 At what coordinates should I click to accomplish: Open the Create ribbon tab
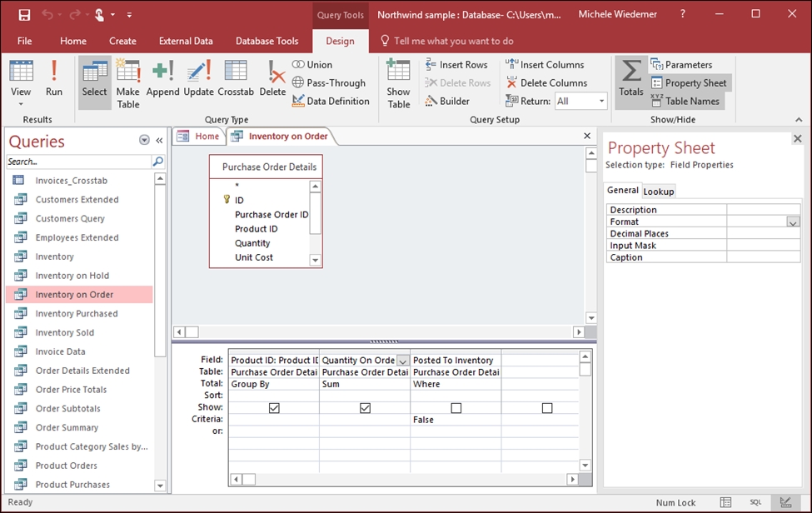122,41
